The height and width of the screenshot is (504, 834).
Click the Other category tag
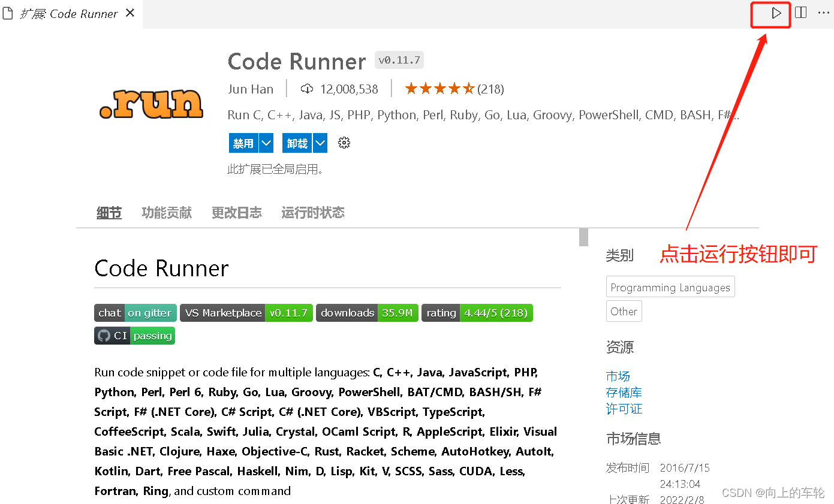click(x=624, y=312)
